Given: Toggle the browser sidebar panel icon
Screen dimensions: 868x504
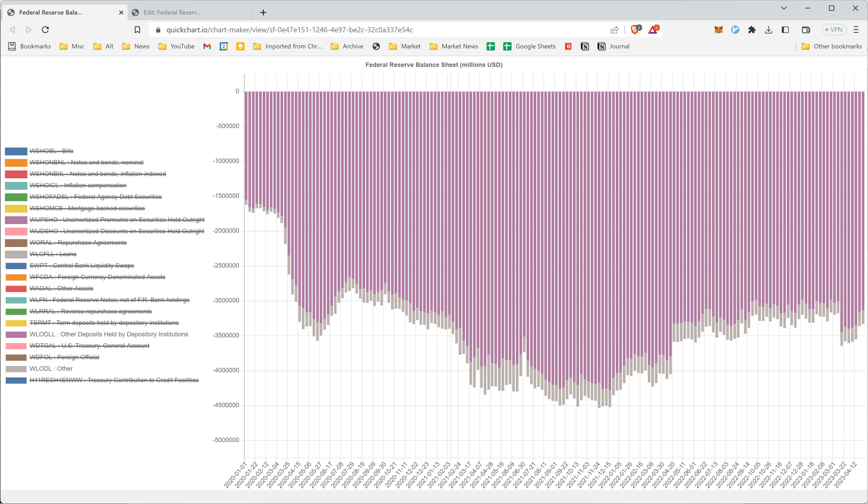Looking at the screenshot, I should (785, 30).
